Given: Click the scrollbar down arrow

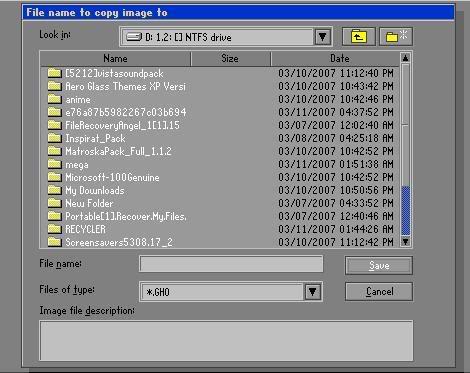Looking at the screenshot, I should pyautogui.click(x=405, y=241).
